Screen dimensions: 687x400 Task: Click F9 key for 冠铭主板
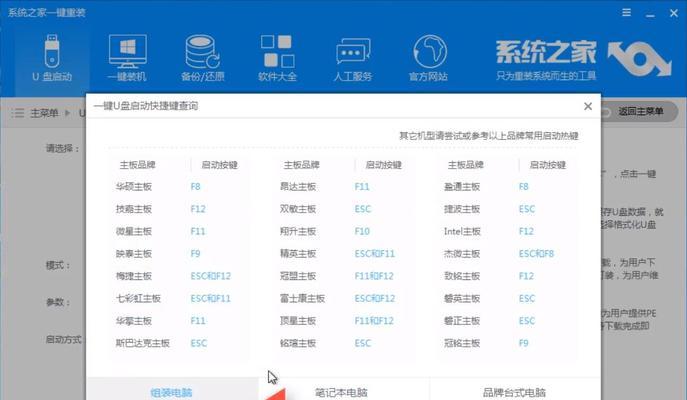(x=523, y=343)
